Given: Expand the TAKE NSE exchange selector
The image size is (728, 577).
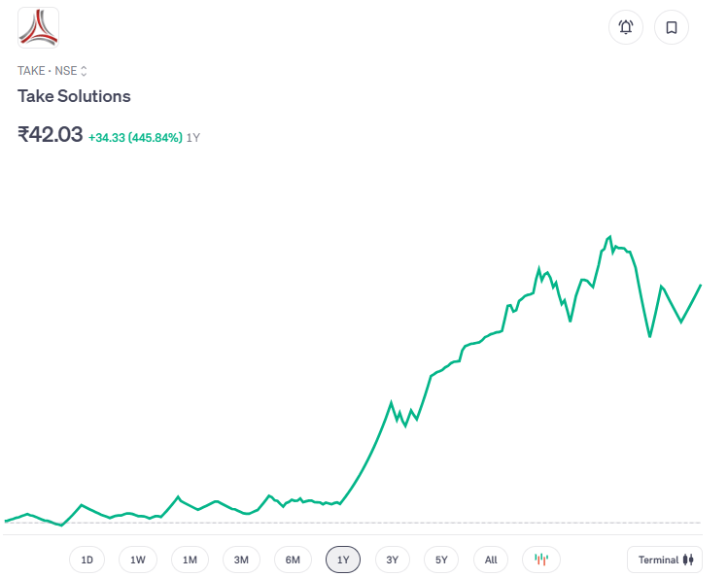Looking at the screenshot, I should pos(52,71).
